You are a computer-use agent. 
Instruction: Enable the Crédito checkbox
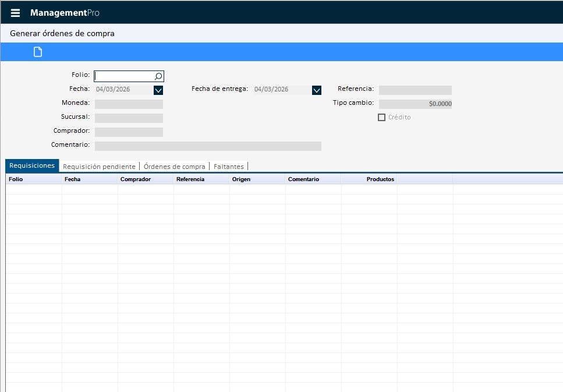tap(382, 117)
